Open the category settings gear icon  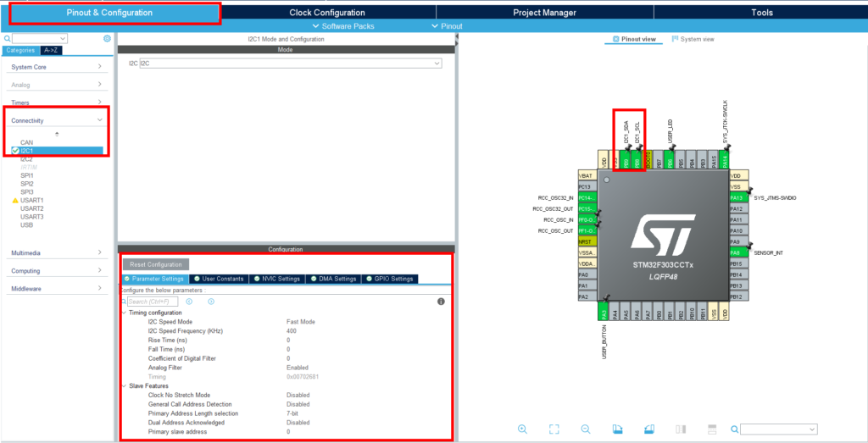pyautogui.click(x=107, y=39)
